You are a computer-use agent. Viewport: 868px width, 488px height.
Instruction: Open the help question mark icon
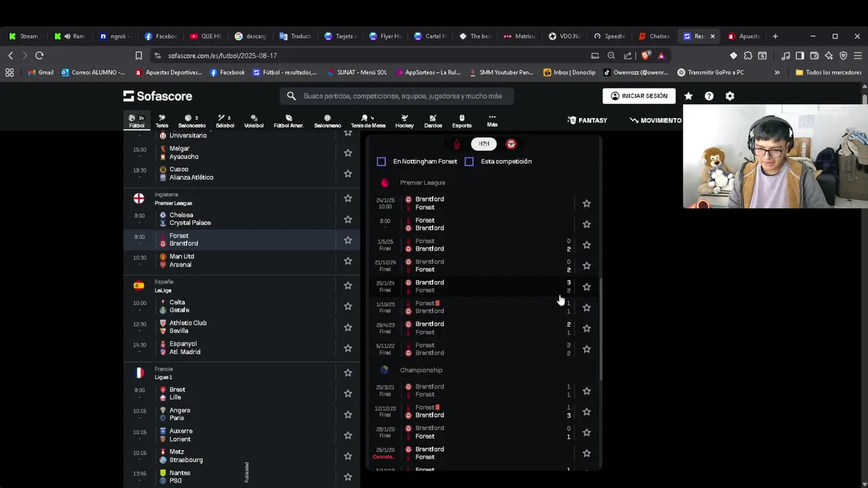click(x=709, y=96)
